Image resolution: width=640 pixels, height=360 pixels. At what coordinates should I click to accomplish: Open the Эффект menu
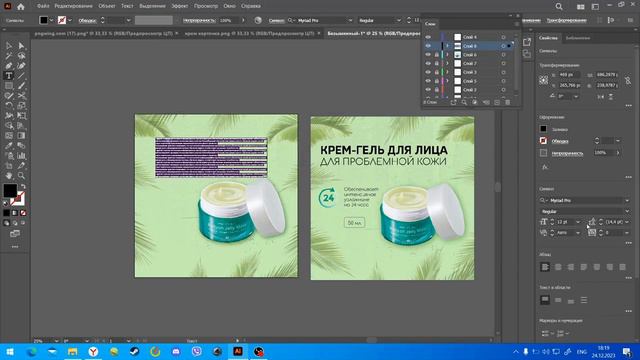tap(180, 6)
